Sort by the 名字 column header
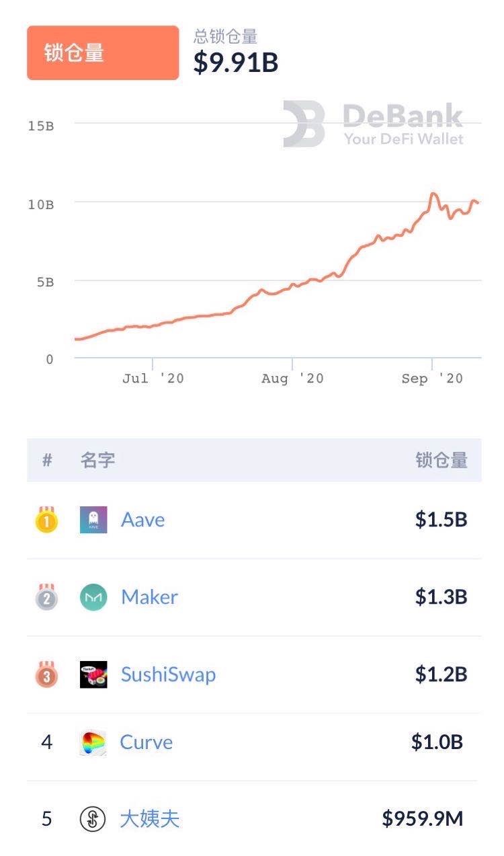504x856 pixels. point(97,461)
